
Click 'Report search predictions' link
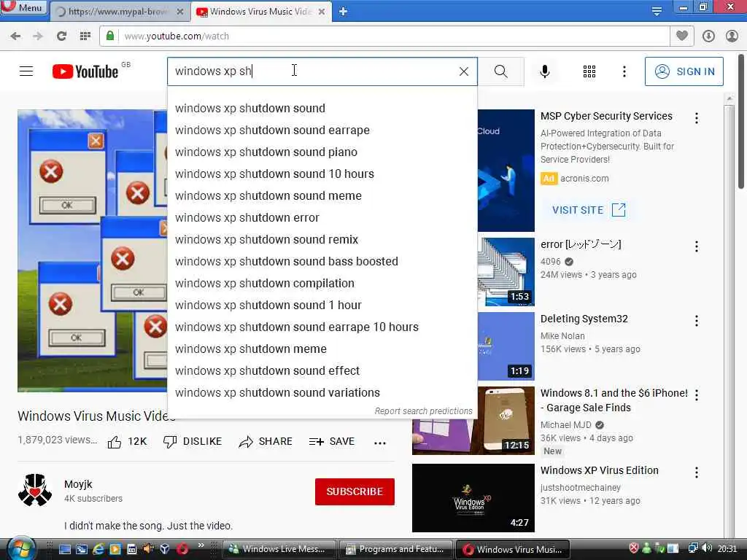[423, 411]
